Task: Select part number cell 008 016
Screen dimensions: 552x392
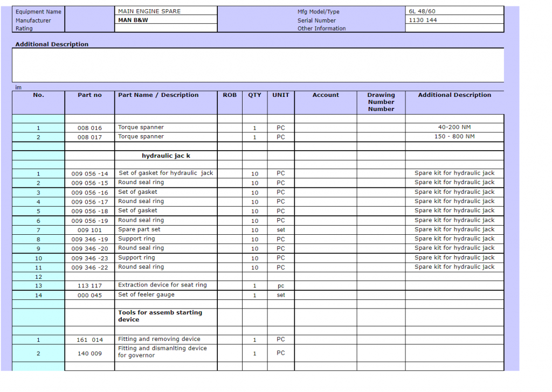Action: tap(89, 128)
